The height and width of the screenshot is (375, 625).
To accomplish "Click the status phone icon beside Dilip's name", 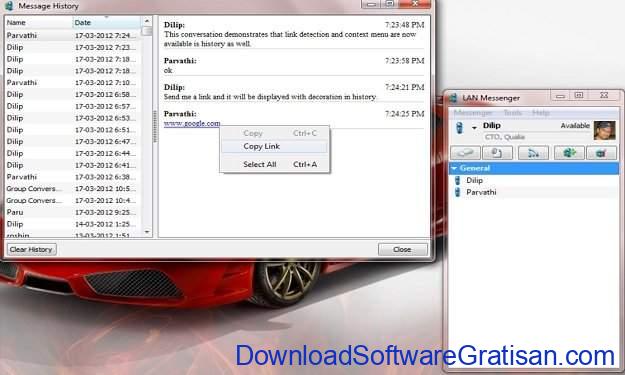I will point(460,128).
